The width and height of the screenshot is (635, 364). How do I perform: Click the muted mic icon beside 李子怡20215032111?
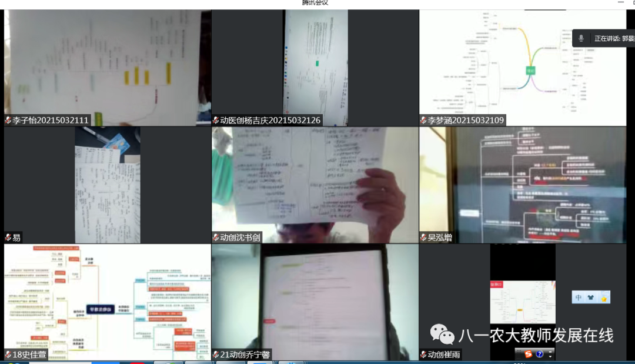pyautogui.click(x=8, y=121)
